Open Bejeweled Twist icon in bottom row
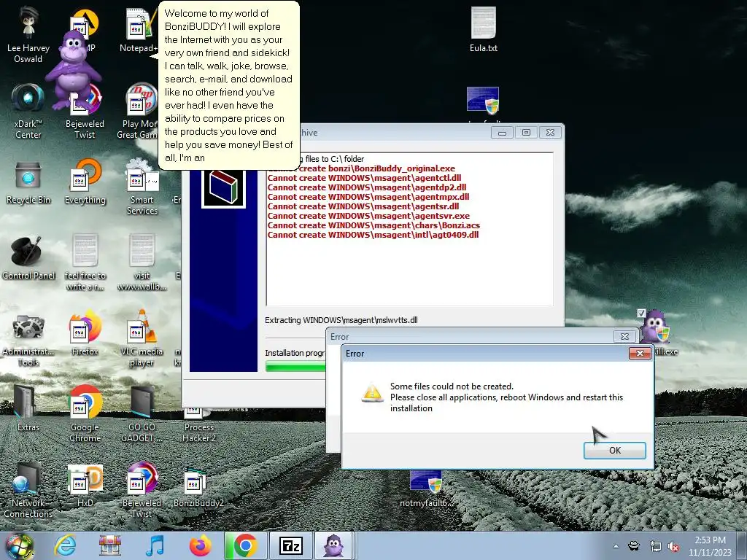 [142, 490]
